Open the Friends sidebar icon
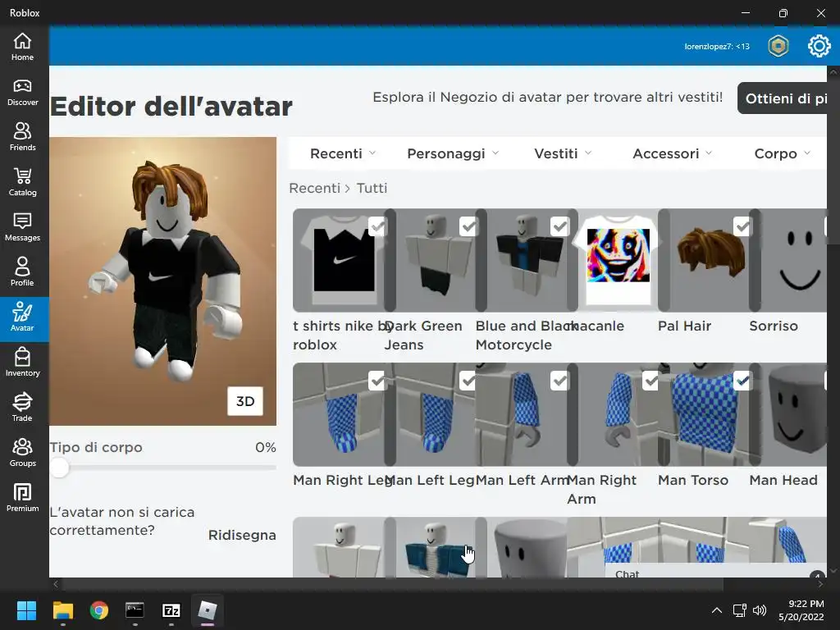The width and height of the screenshot is (840, 630). (x=22, y=137)
